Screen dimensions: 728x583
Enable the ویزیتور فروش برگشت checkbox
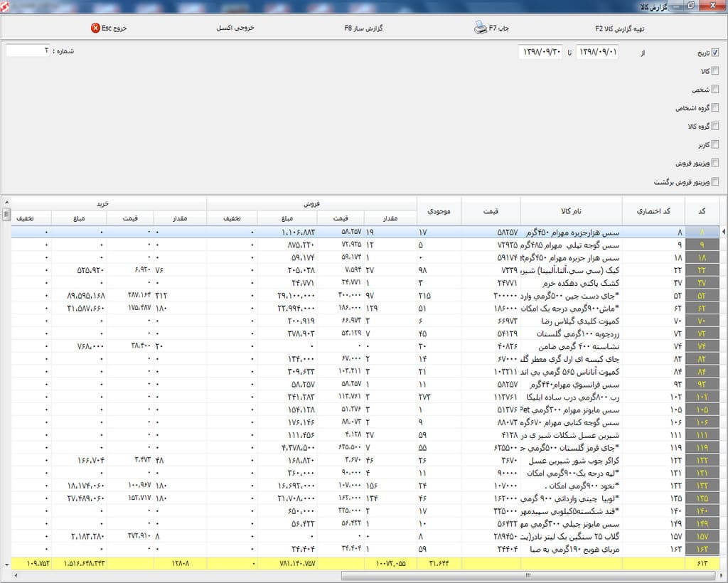pyautogui.click(x=714, y=182)
